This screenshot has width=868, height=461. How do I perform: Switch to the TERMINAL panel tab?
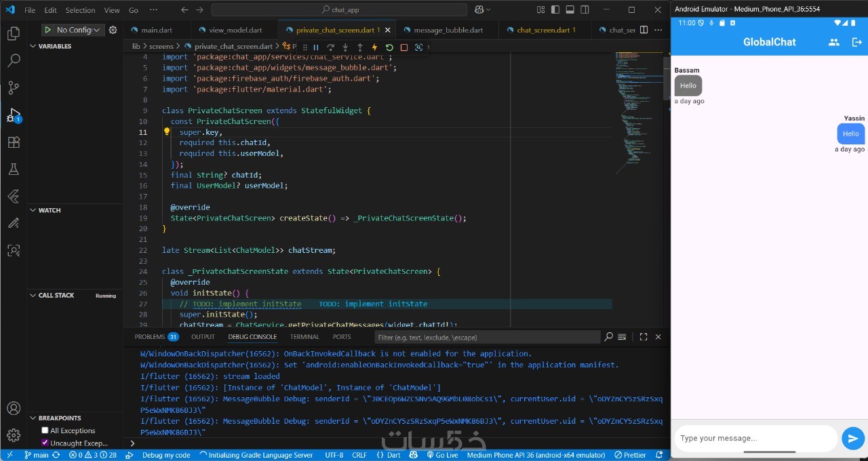tap(304, 337)
